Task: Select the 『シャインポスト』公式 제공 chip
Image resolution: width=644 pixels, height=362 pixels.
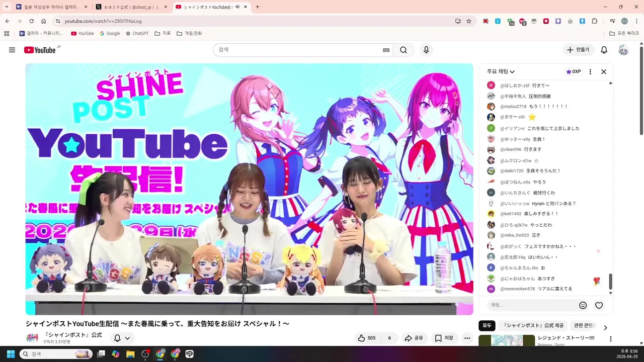Action: (533, 326)
